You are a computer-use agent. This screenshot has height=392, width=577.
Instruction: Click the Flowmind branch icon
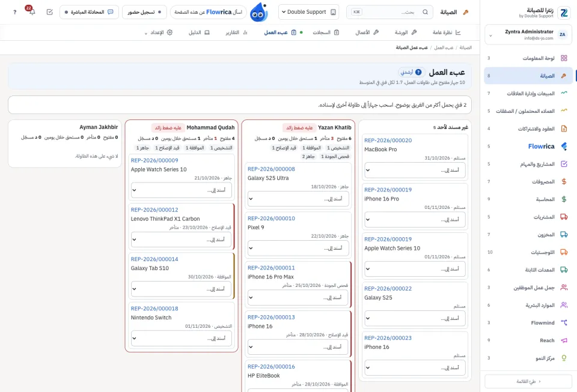(564, 322)
